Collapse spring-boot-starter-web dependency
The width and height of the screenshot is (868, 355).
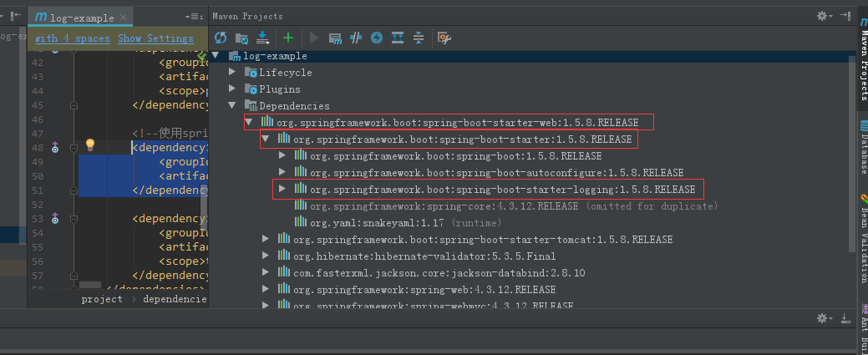pyautogui.click(x=249, y=122)
